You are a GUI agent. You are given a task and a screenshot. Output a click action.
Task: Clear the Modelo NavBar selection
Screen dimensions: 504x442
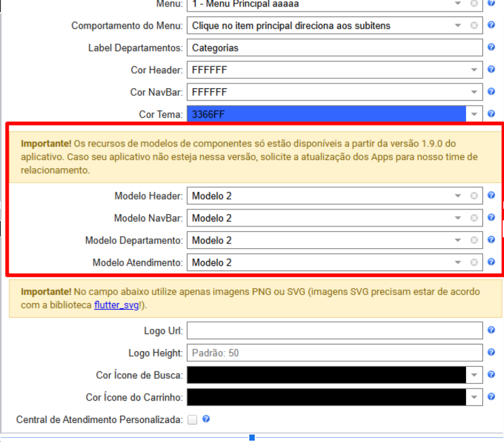coord(474,218)
